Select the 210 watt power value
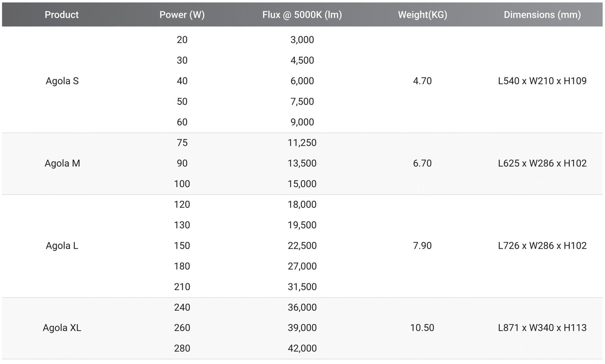 click(x=182, y=287)
